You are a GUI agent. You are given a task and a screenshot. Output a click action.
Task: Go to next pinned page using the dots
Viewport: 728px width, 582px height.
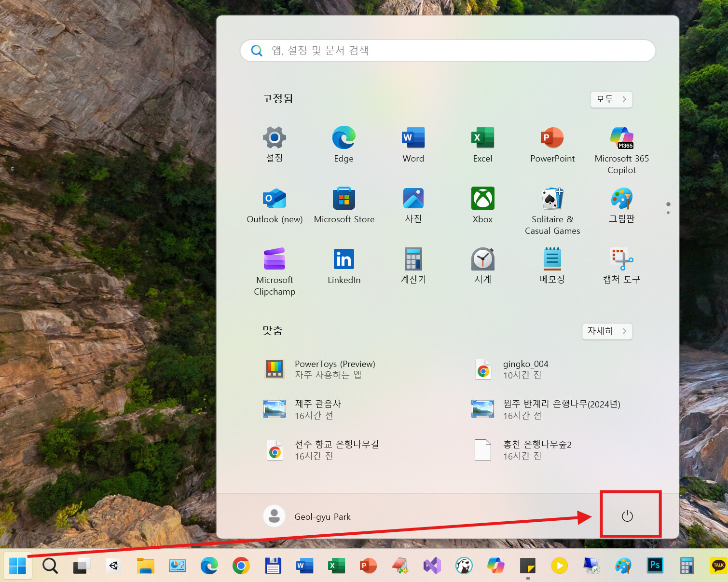pyautogui.click(x=668, y=213)
